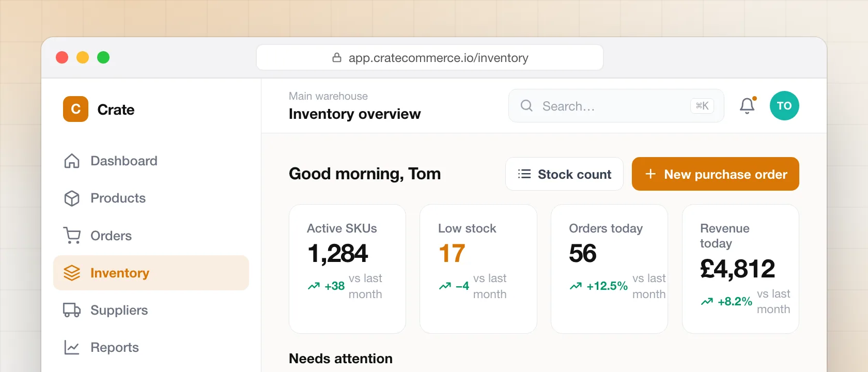
Task: Click the trend arrow in Low stock card
Action: click(445, 286)
